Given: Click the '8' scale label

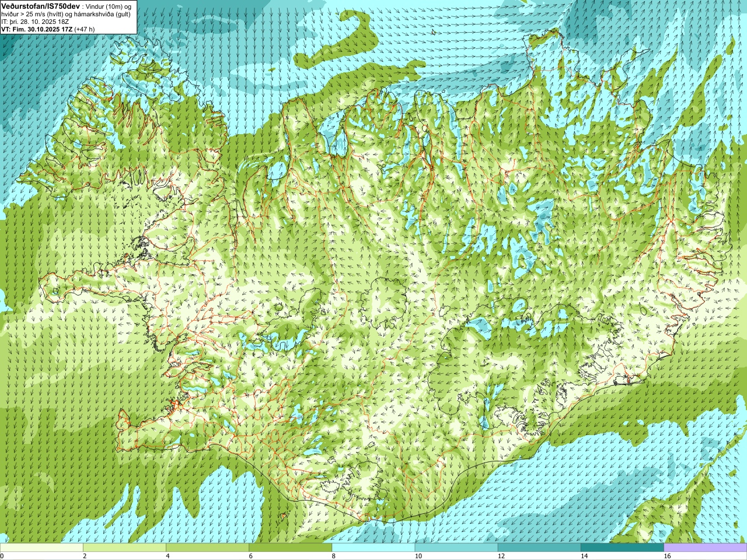Looking at the screenshot, I should [x=334, y=556].
